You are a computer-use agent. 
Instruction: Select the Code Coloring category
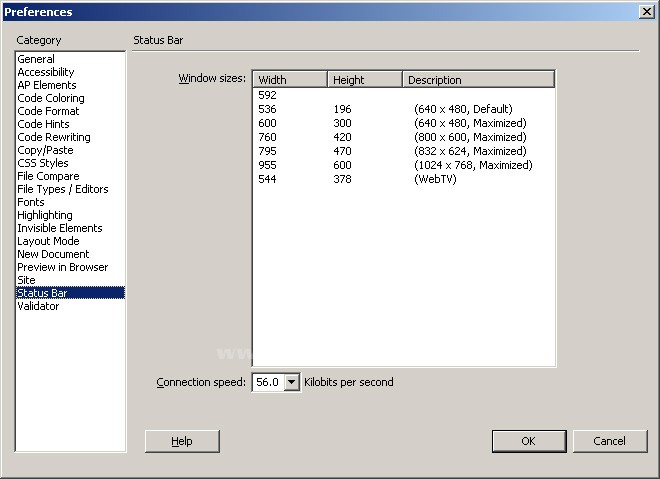51,98
